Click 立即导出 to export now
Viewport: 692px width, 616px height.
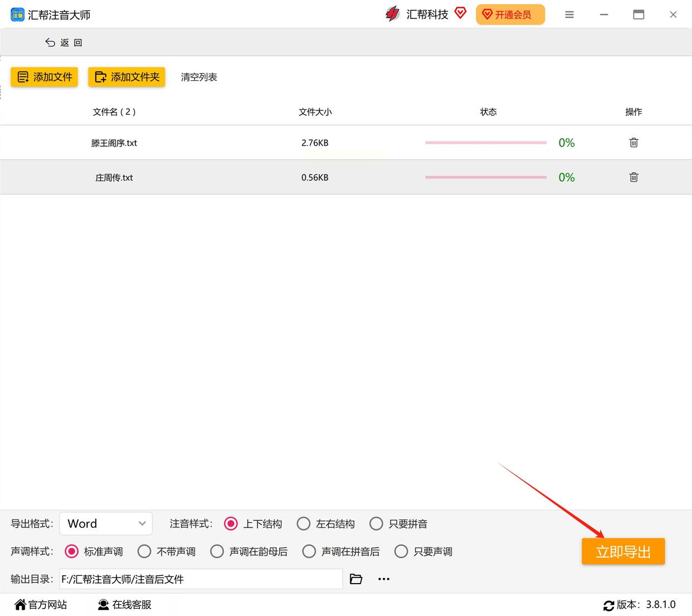(623, 552)
